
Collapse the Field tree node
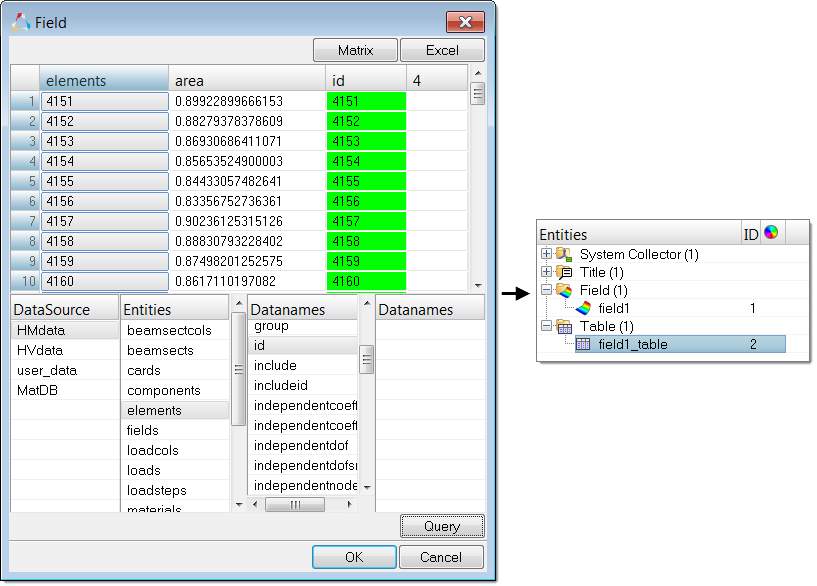546,291
